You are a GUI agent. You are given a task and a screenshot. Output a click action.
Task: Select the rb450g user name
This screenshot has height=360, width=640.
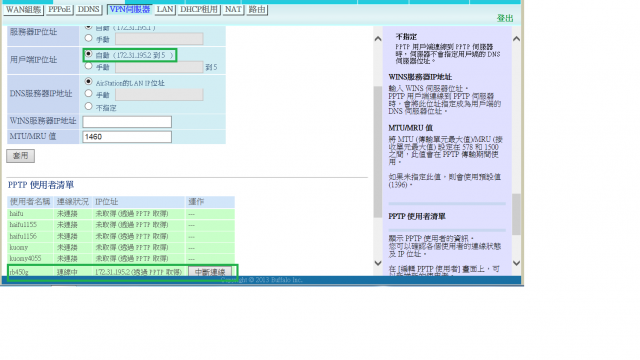pos(19,272)
